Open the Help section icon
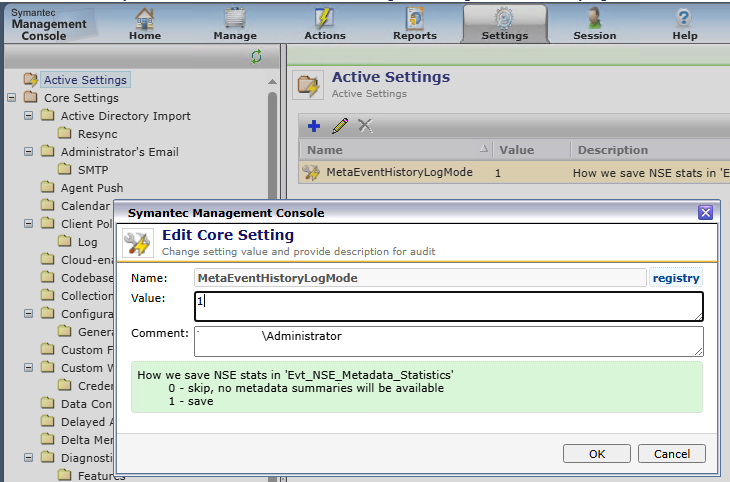The image size is (730, 482). click(684, 18)
